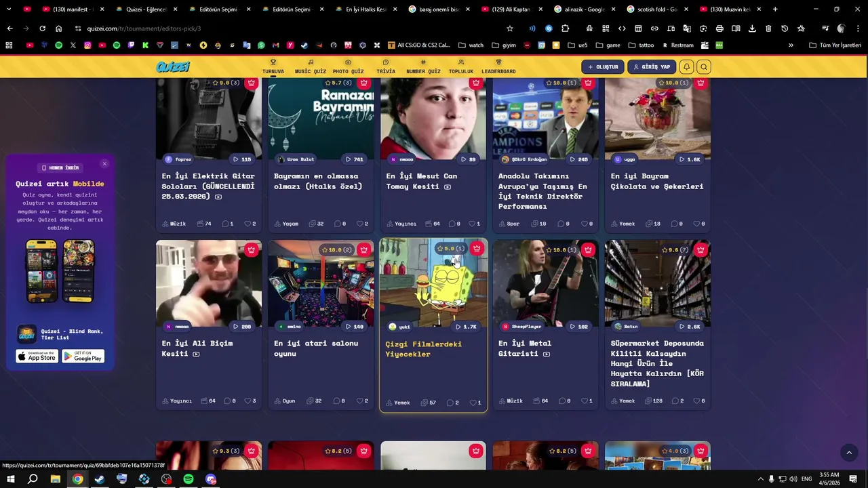
Task: Click the Google Play download badge
Action: coord(83,356)
